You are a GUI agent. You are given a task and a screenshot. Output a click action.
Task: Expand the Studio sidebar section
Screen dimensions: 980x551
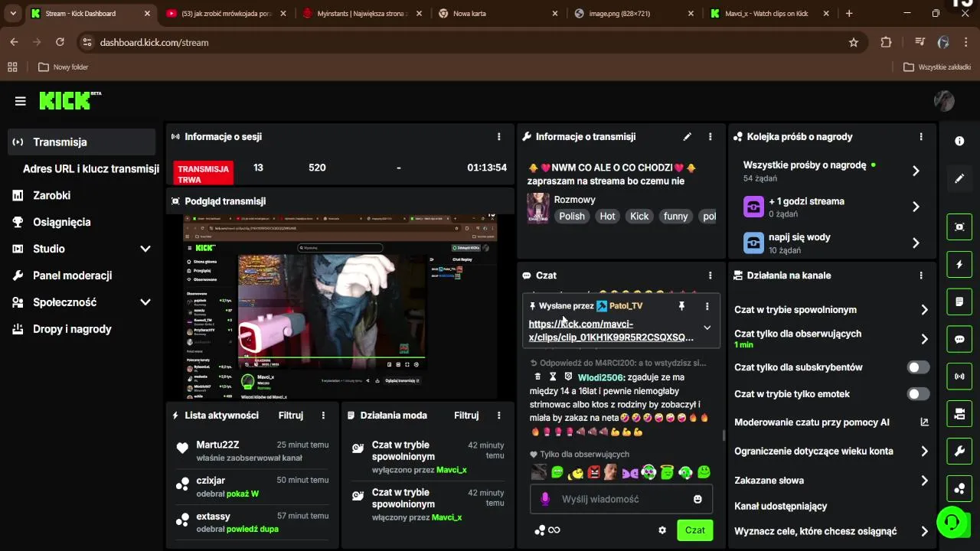pyautogui.click(x=145, y=249)
